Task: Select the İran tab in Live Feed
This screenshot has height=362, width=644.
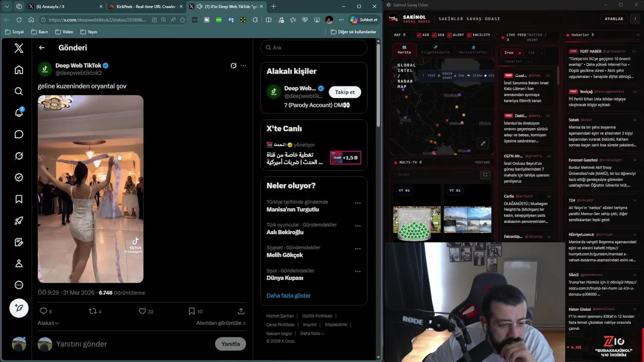Action: 509,52
